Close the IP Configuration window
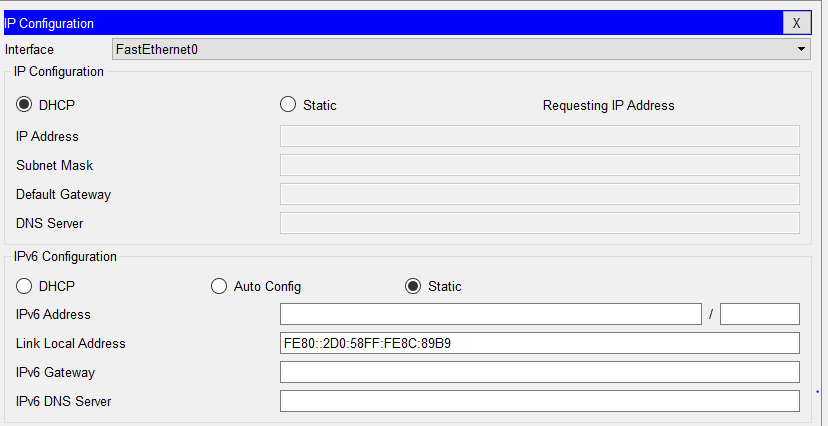The width and height of the screenshot is (828, 426). coord(796,23)
